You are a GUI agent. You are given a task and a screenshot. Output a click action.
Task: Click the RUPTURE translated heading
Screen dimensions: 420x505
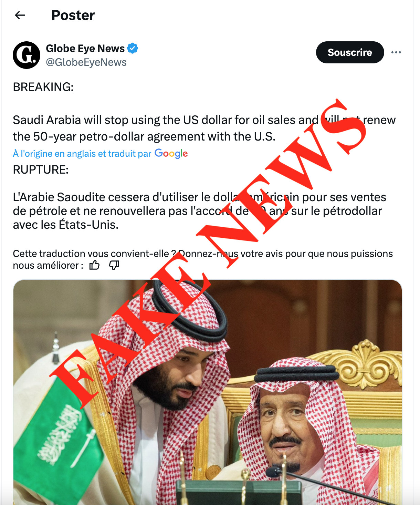pos(41,169)
